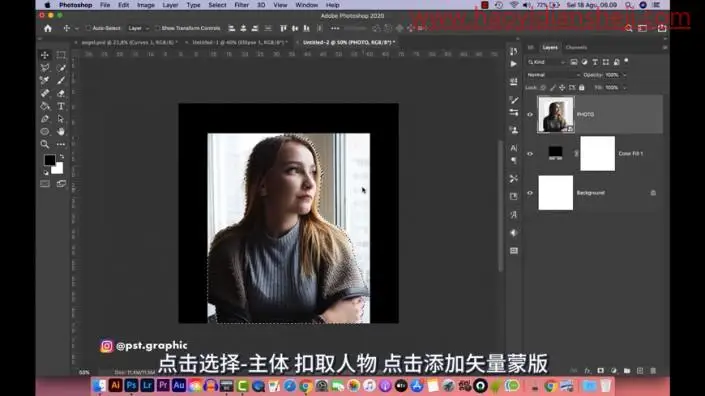This screenshot has height=396, width=705.
Task: Open the Edit Toolbar three-dots button
Action: click(61, 144)
